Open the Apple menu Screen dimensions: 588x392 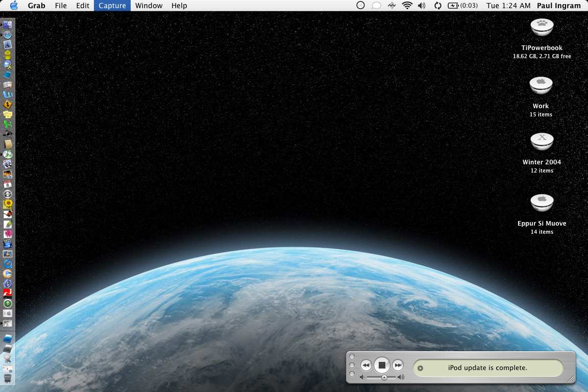[14, 6]
